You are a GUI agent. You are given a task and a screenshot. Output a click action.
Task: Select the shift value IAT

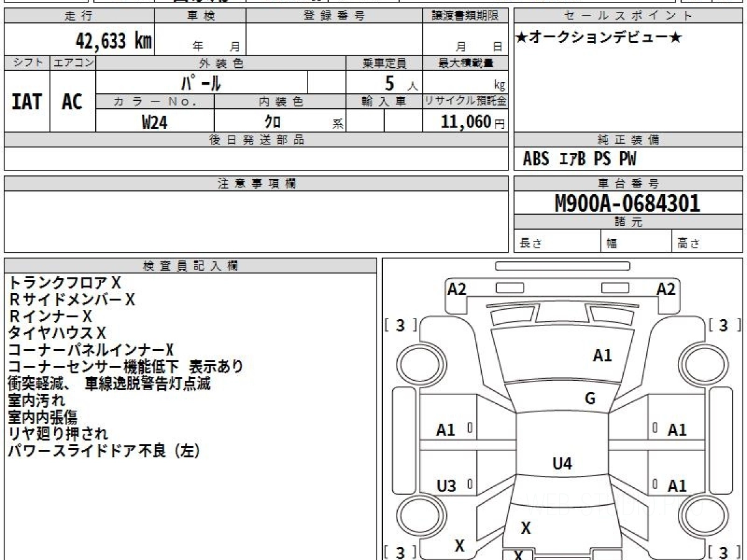pos(27,101)
